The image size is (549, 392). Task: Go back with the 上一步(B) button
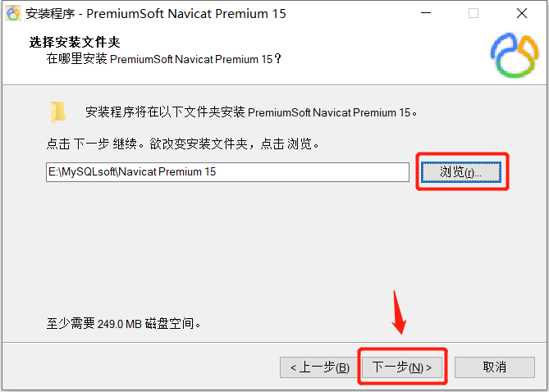click(320, 367)
